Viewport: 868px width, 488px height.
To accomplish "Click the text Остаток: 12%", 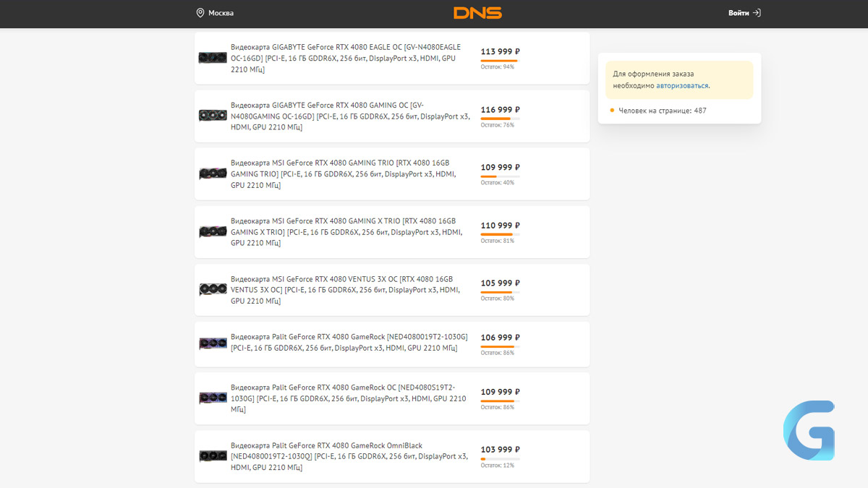I will pyautogui.click(x=498, y=466).
